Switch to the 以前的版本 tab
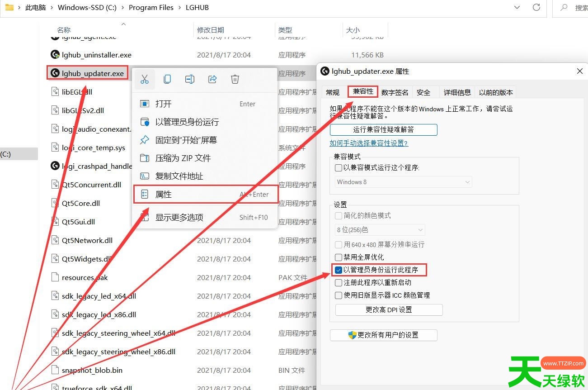The image size is (588, 390). coord(496,92)
